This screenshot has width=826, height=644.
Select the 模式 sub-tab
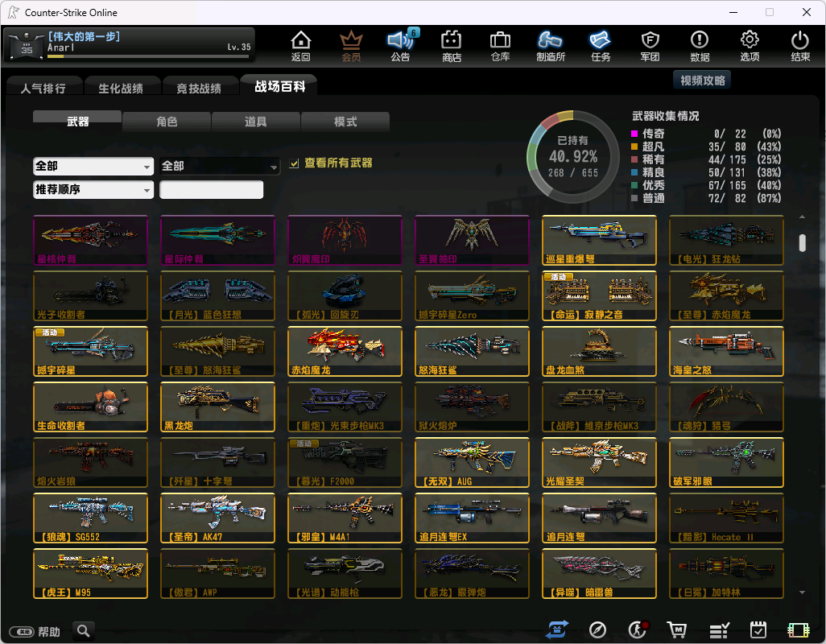pos(345,121)
